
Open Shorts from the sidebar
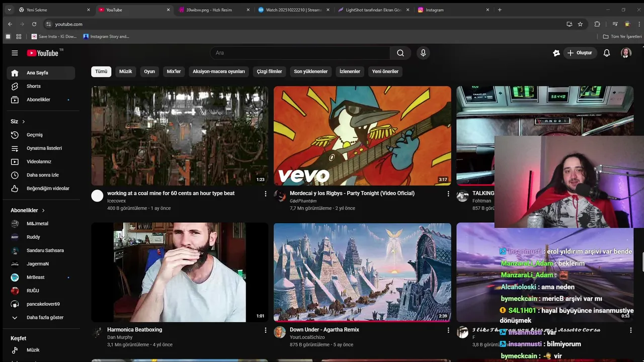click(41, 86)
